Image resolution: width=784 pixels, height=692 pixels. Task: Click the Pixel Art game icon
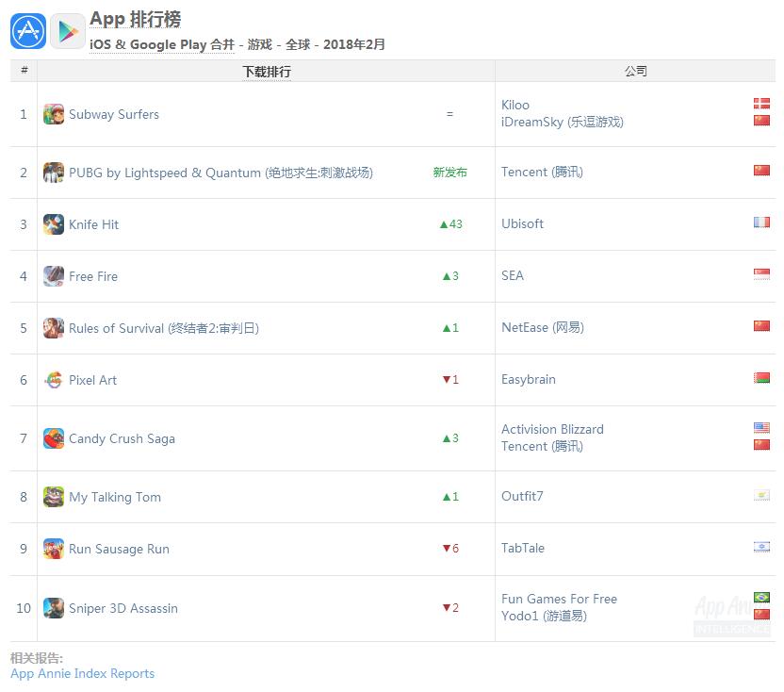[54, 380]
